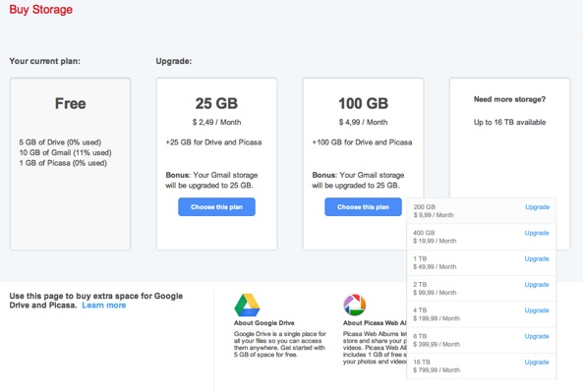
Task: Click the '$ 799,99 / Month' price
Action: [437, 370]
